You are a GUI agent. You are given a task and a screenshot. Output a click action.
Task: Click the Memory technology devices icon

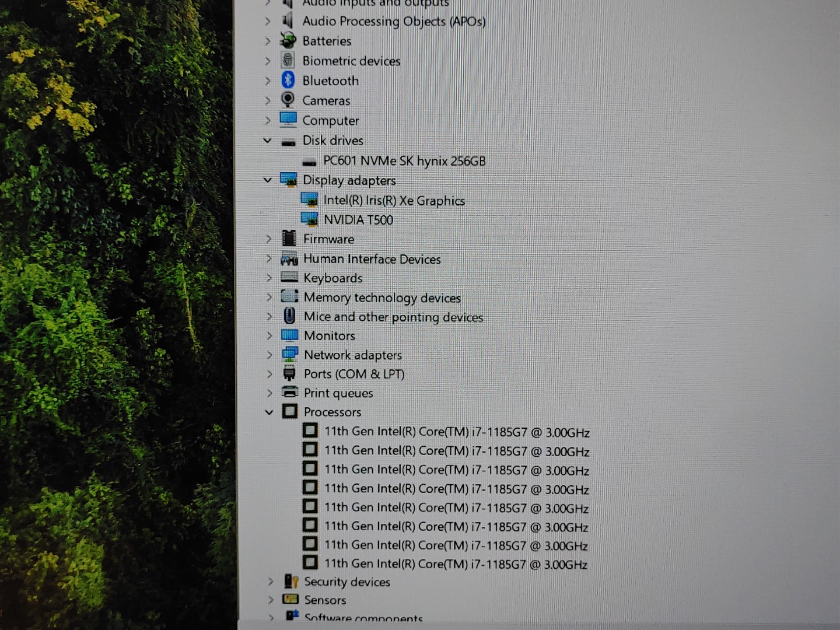click(289, 296)
